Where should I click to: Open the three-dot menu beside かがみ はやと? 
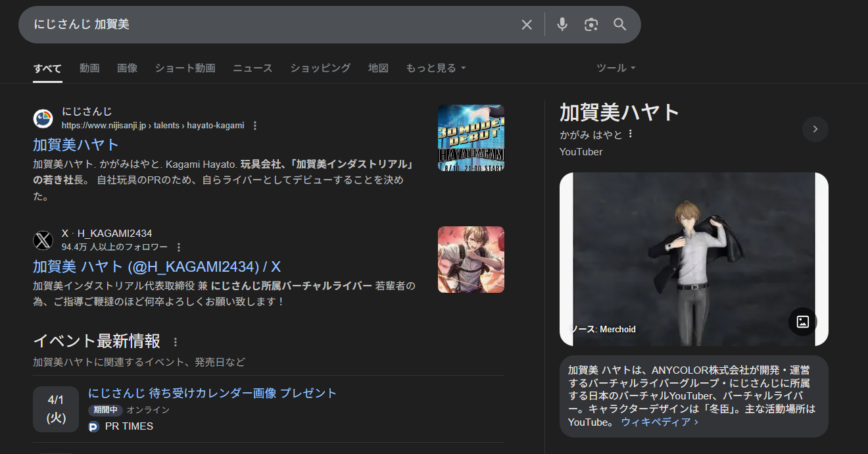pyautogui.click(x=631, y=134)
